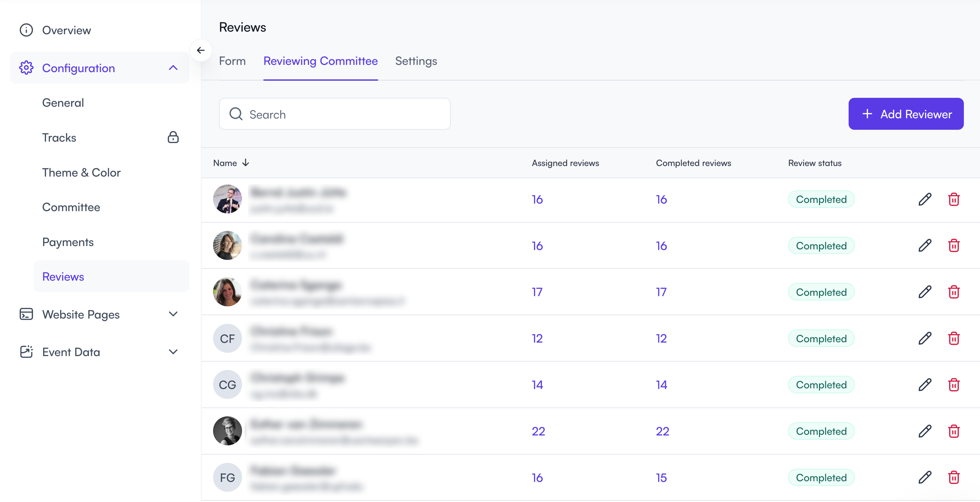This screenshot has height=502, width=980.
Task: Click the pencil edit icon for reviewer CF
Action: point(924,338)
